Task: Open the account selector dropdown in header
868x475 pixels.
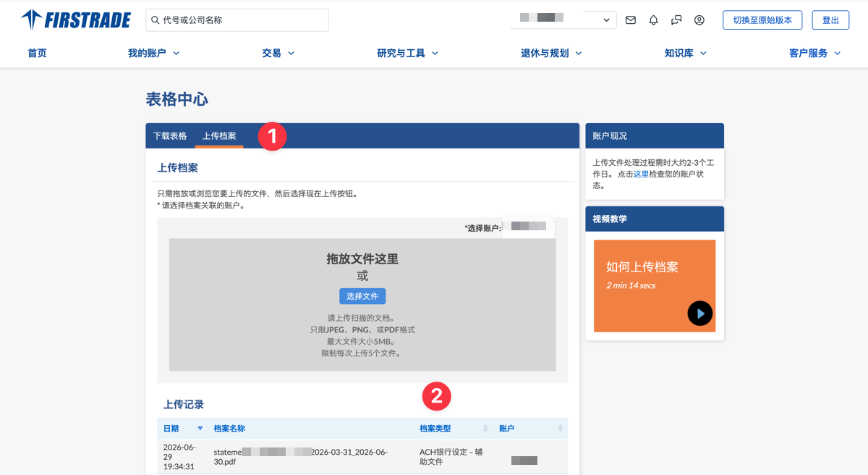Action: pyautogui.click(x=563, y=20)
